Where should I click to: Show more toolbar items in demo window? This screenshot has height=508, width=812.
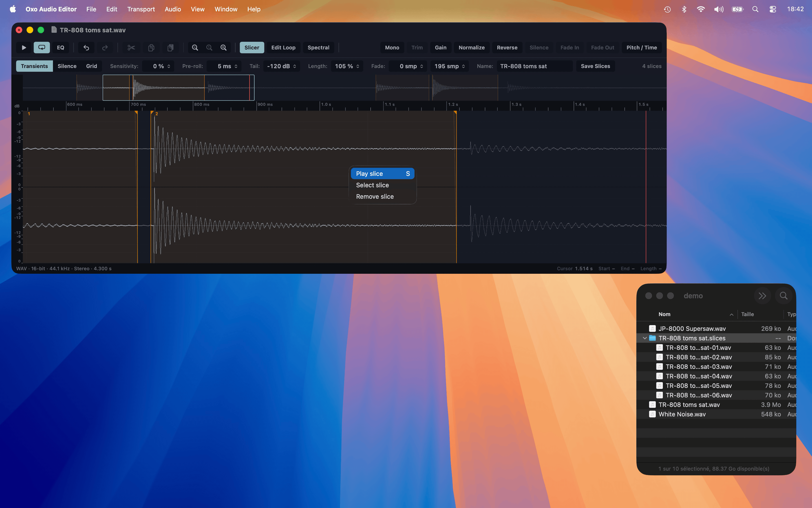pos(762,296)
